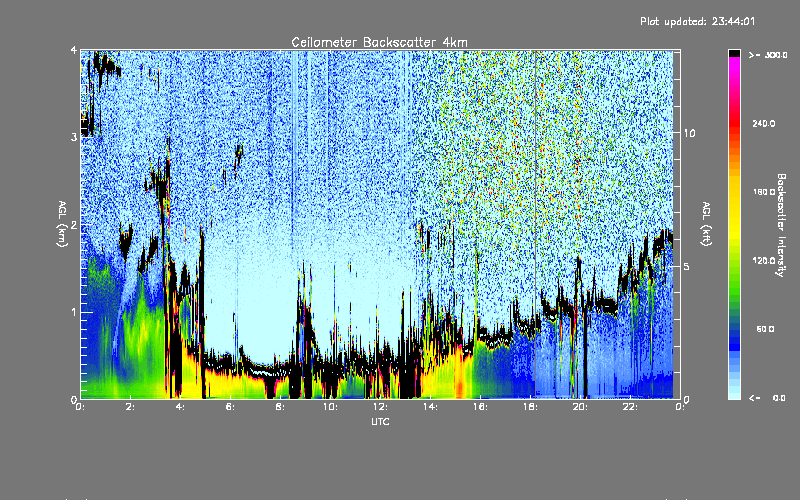Click the "20:" UTC time tick

pyautogui.click(x=580, y=407)
